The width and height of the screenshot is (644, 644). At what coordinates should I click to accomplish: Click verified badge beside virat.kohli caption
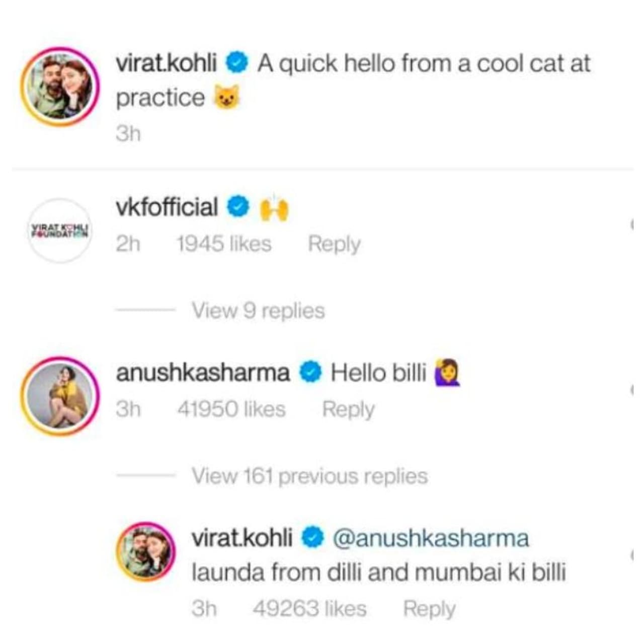tap(236, 63)
